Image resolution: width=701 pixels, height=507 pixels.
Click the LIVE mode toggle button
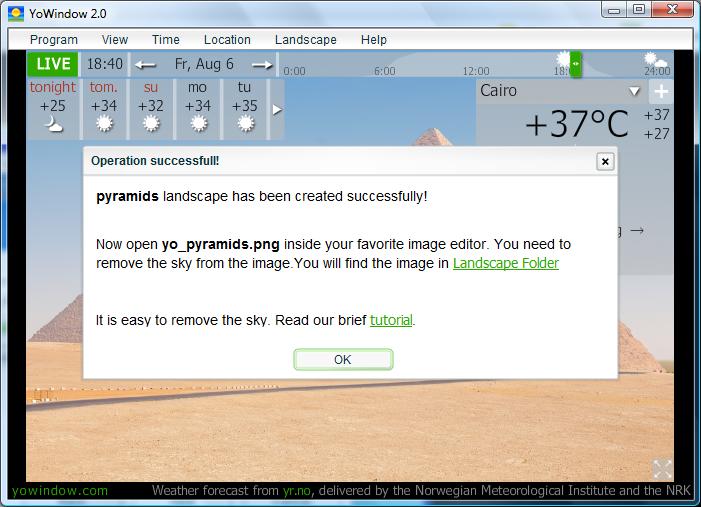click(x=53, y=64)
